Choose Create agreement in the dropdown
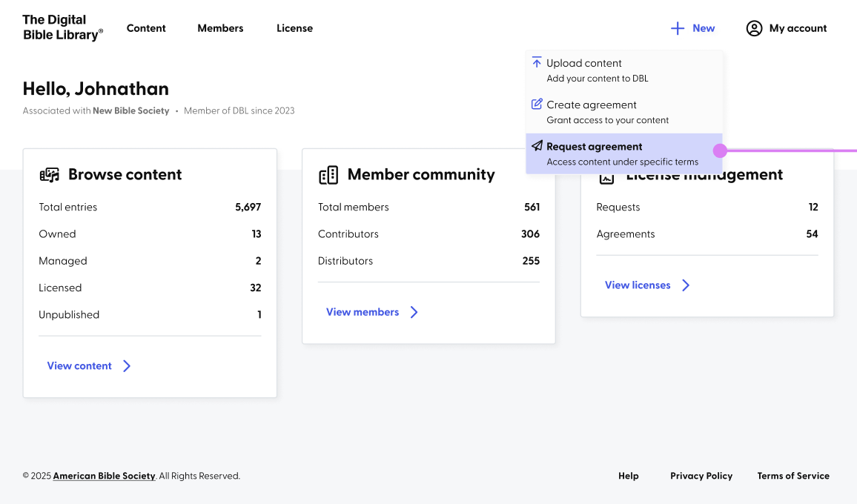This screenshot has height=504, width=857. (x=624, y=112)
